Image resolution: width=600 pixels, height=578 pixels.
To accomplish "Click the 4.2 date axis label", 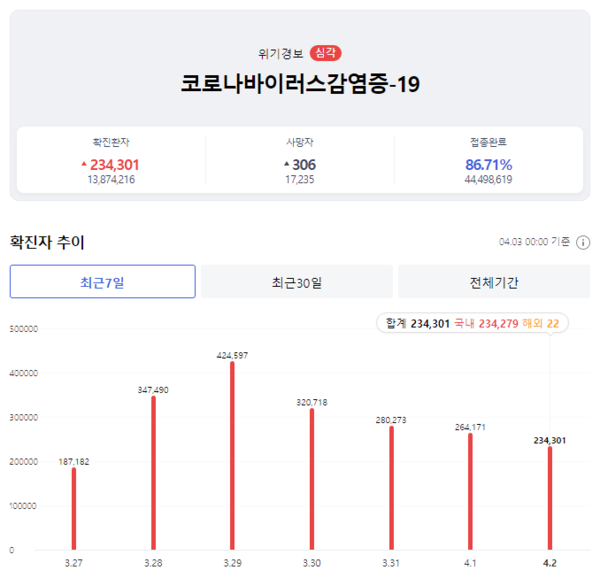I will [550, 563].
